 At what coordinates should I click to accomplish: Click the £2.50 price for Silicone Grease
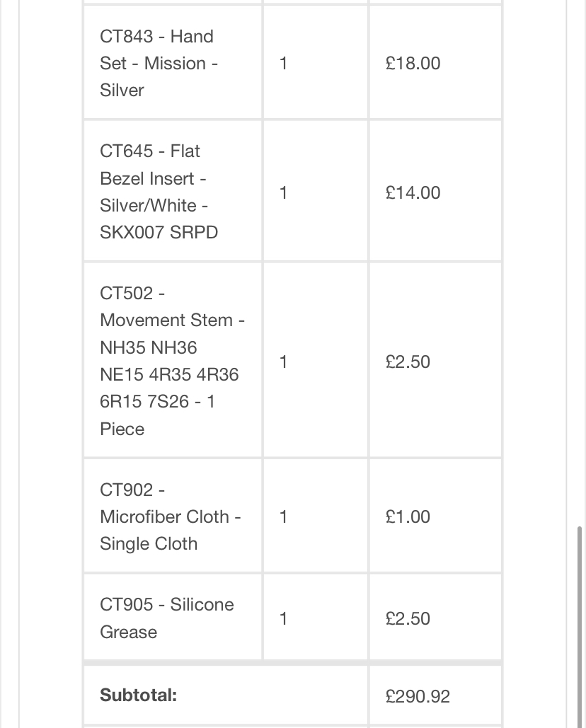(408, 618)
